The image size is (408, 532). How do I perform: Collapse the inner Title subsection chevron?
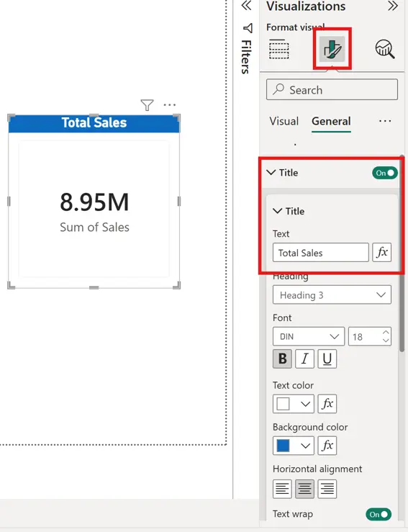pyautogui.click(x=278, y=211)
